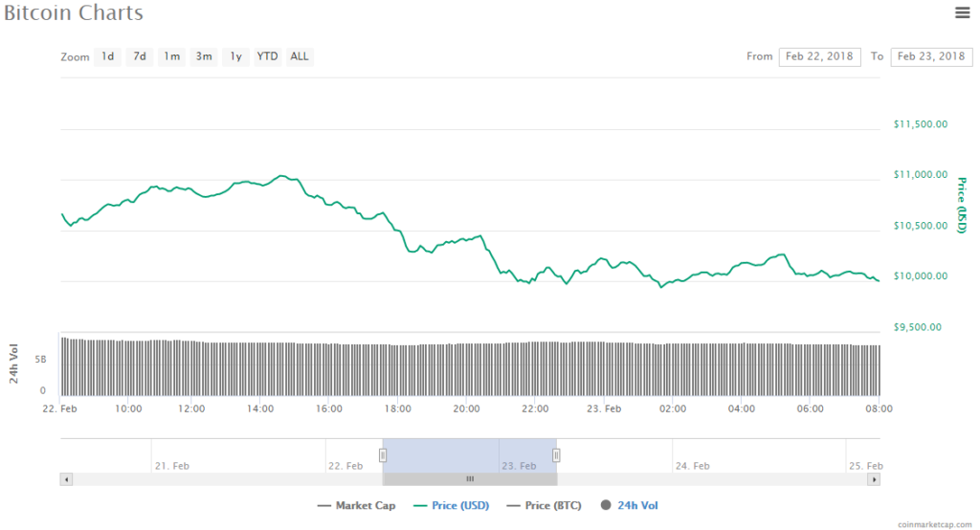Open the hamburger chart menu

pyautogui.click(x=962, y=12)
